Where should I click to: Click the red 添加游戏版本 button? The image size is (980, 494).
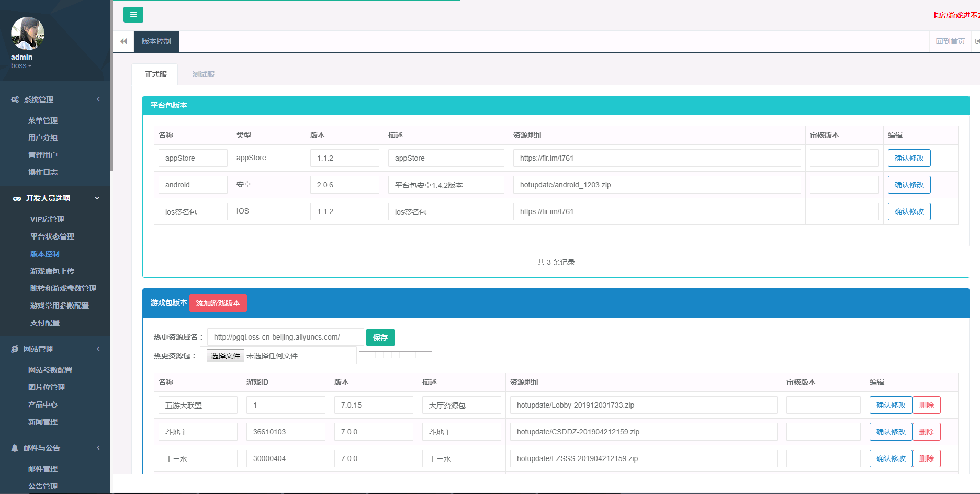click(x=218, y=303)
